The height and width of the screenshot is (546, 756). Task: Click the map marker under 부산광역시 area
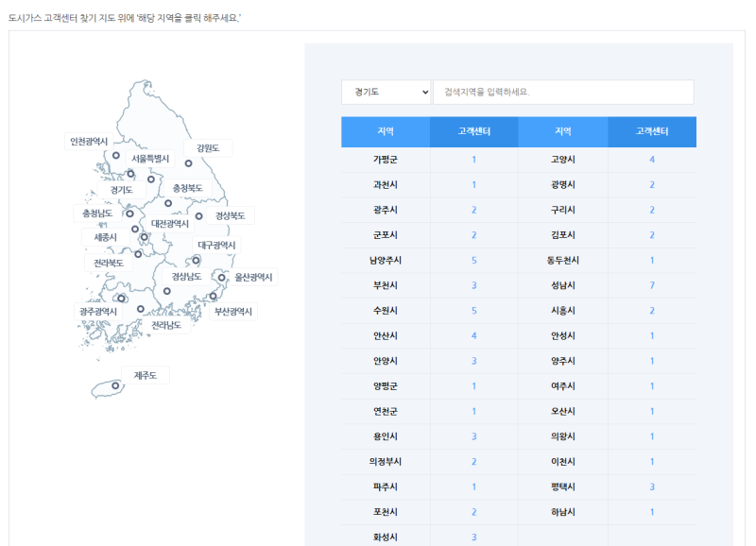[x=214, y=296]
